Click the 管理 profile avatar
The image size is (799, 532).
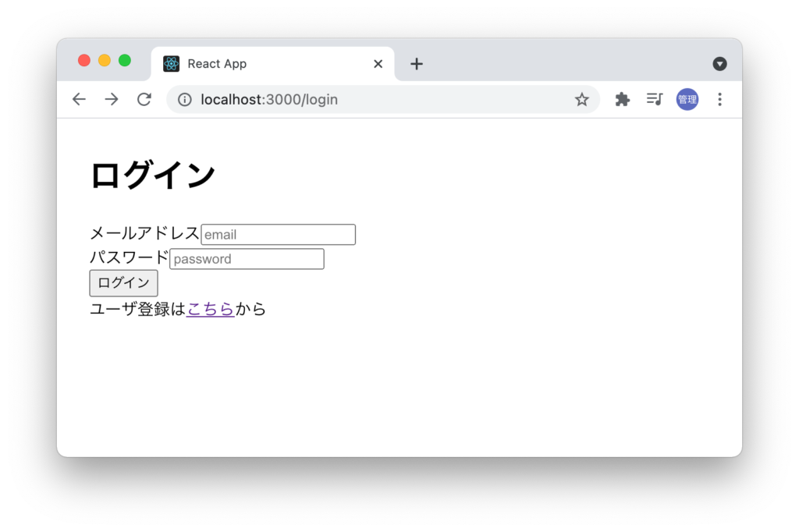coord(687,99)
